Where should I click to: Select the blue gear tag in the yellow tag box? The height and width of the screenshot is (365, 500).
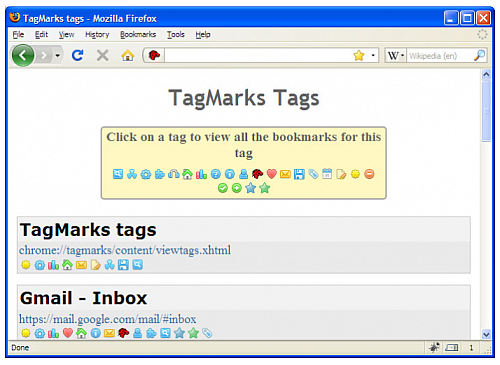click(146, 174)
